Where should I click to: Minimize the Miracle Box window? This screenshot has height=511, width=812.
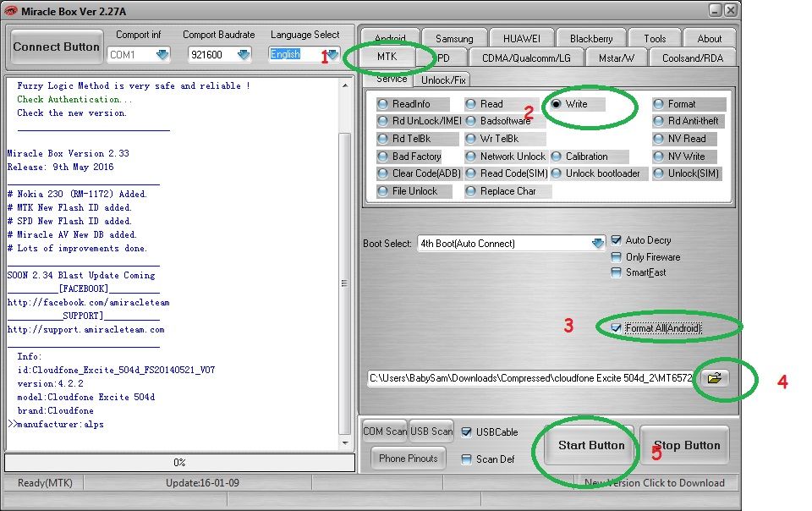[x=716, y=10]
